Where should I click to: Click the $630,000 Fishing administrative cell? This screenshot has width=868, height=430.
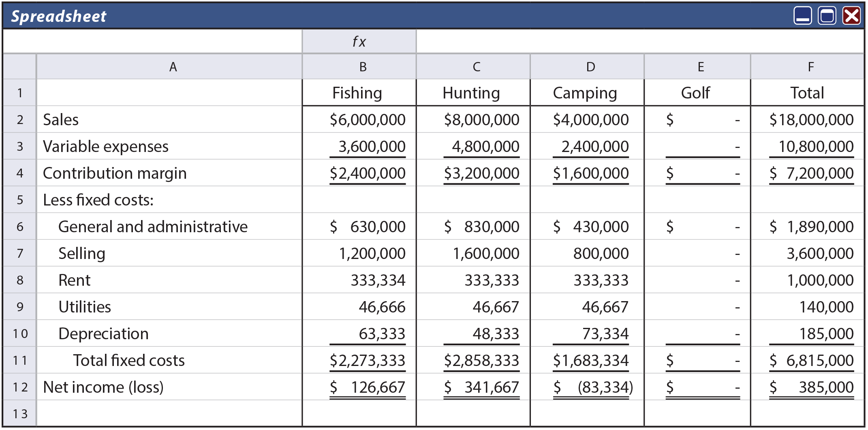359,227
